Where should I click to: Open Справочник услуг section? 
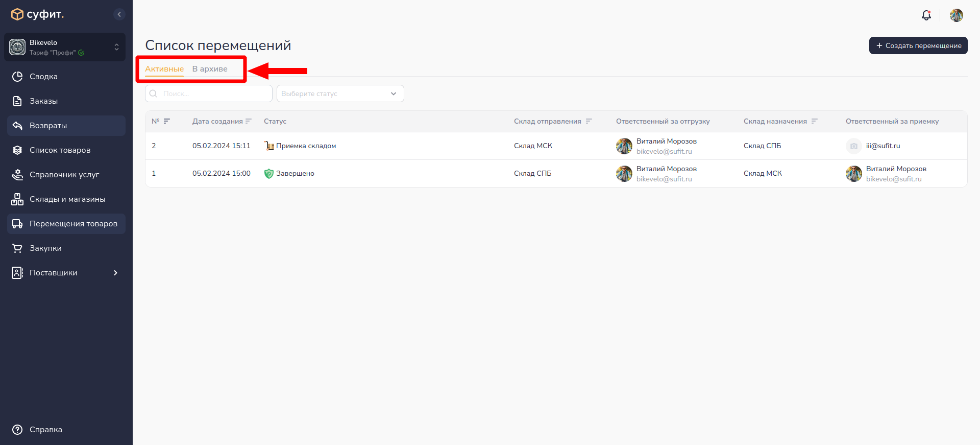(66, 175)
